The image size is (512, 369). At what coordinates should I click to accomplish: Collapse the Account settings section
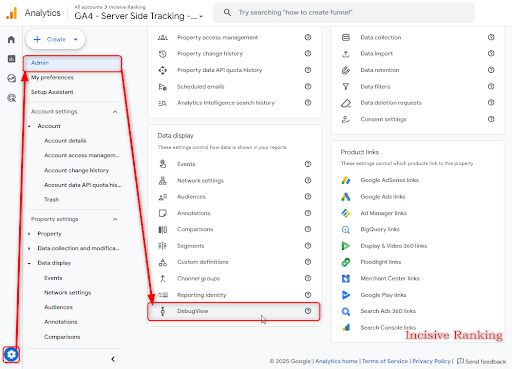coord(115,112)
